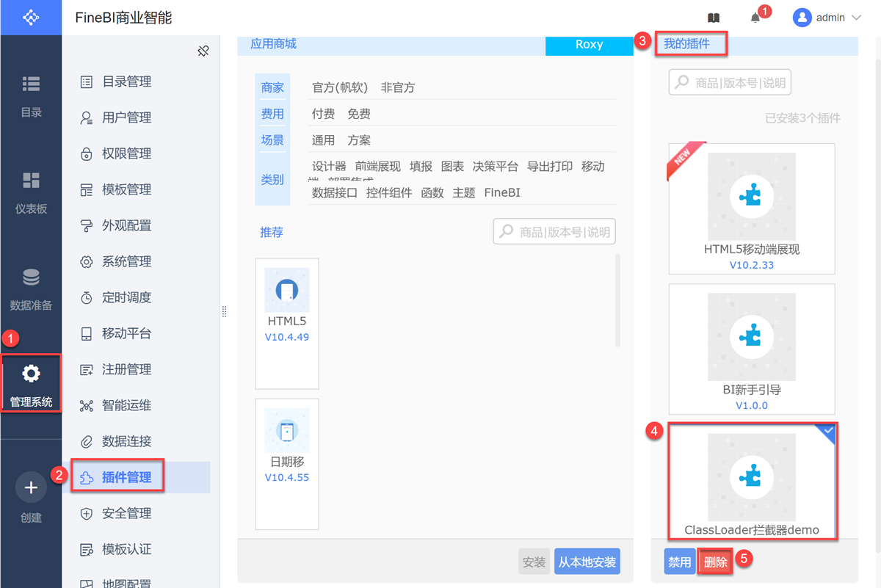
Task: Click the 从本地安装 button
Action: click(x=587, y=562)
